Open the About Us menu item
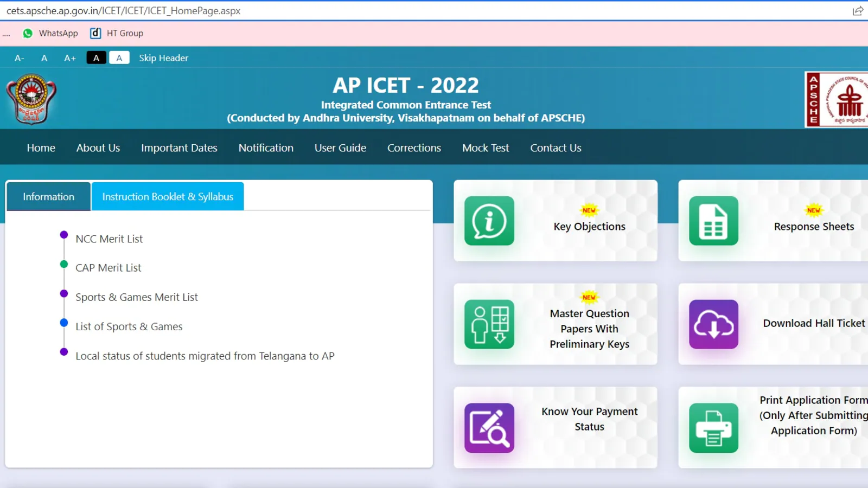The image size is (868, 488). click(x=98, y=147)
